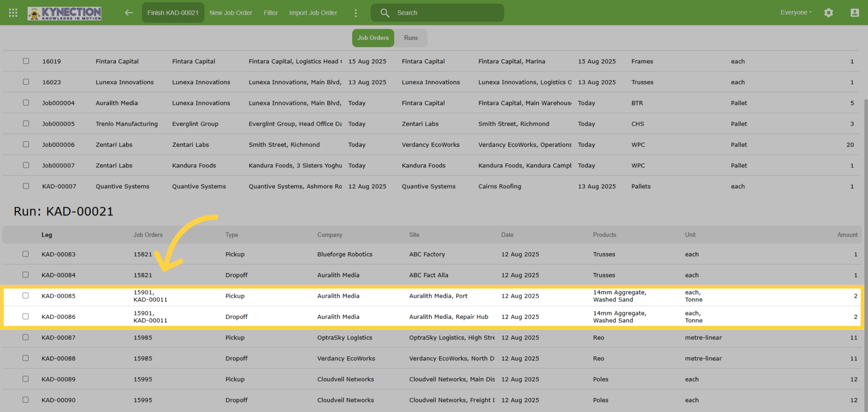Image resolution: width=868 pixels, height=412 pixels.
Task: Check the leg KAD-00088 checkbox
Action: pyautogui.click(x=25, y=358)
